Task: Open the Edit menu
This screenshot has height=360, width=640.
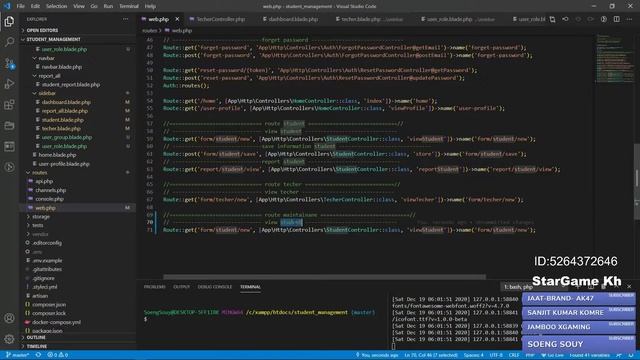Action: 35,6
